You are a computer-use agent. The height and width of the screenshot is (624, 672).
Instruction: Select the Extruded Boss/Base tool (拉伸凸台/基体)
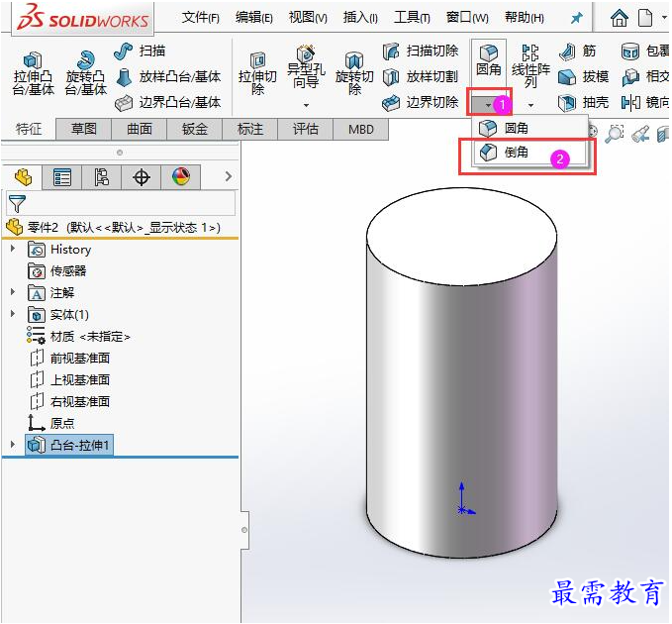(34, 73)
